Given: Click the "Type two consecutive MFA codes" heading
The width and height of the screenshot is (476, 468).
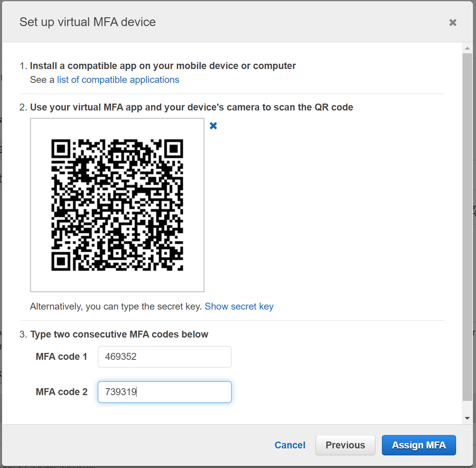Looking at the screenshot, I should click(119, 335).
